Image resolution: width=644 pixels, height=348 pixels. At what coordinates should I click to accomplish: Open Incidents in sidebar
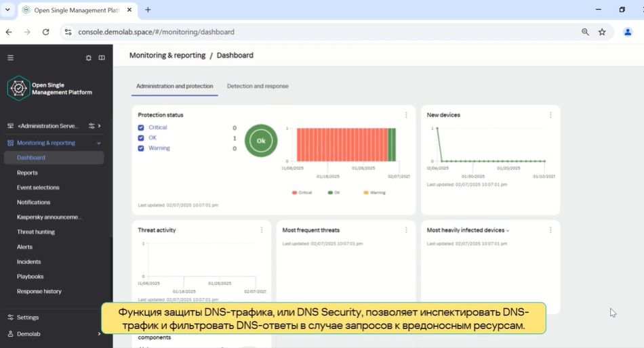click(28, 262)
